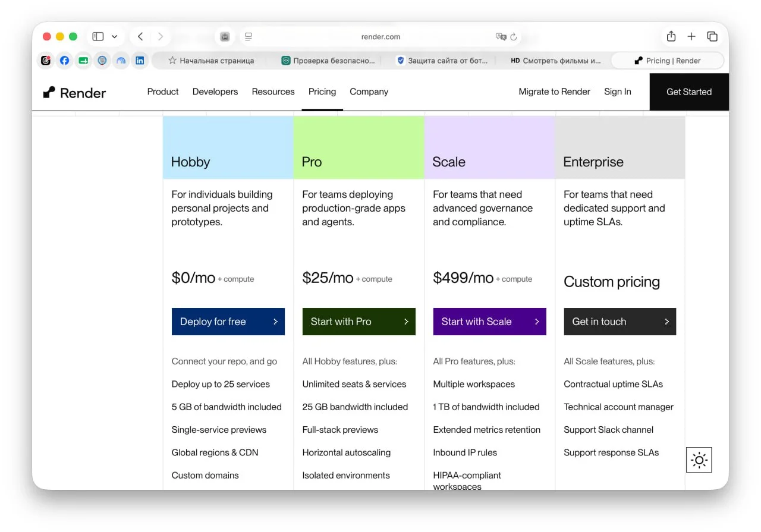Toggle the light/dark theme sun button
The image size is (761, 532).
(699, 460)
